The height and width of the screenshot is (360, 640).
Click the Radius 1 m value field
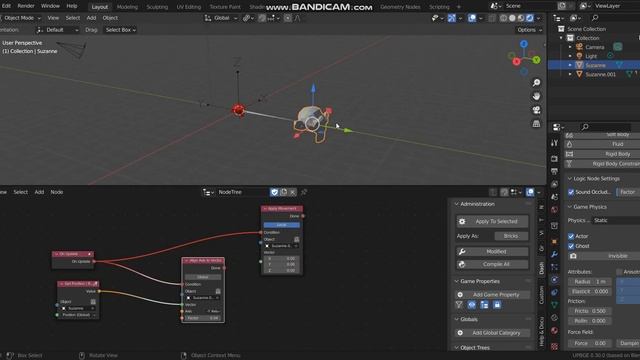tap(590, 282)
